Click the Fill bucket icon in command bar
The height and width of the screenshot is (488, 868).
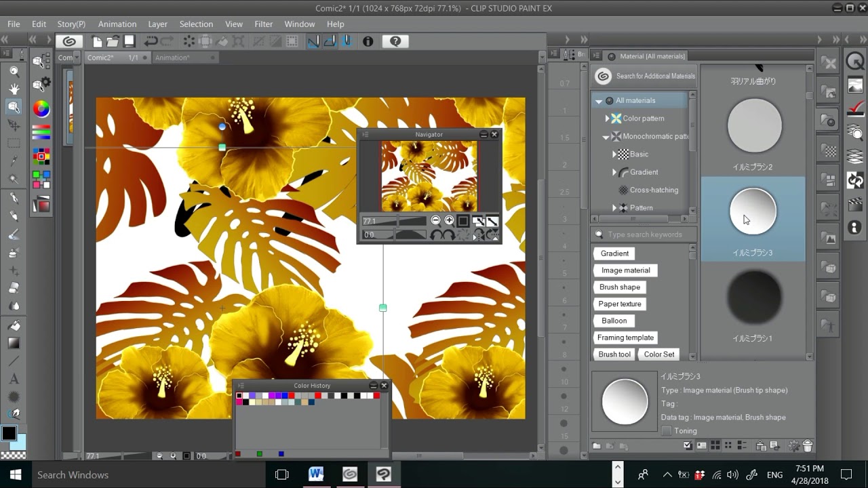click(222, 41)
